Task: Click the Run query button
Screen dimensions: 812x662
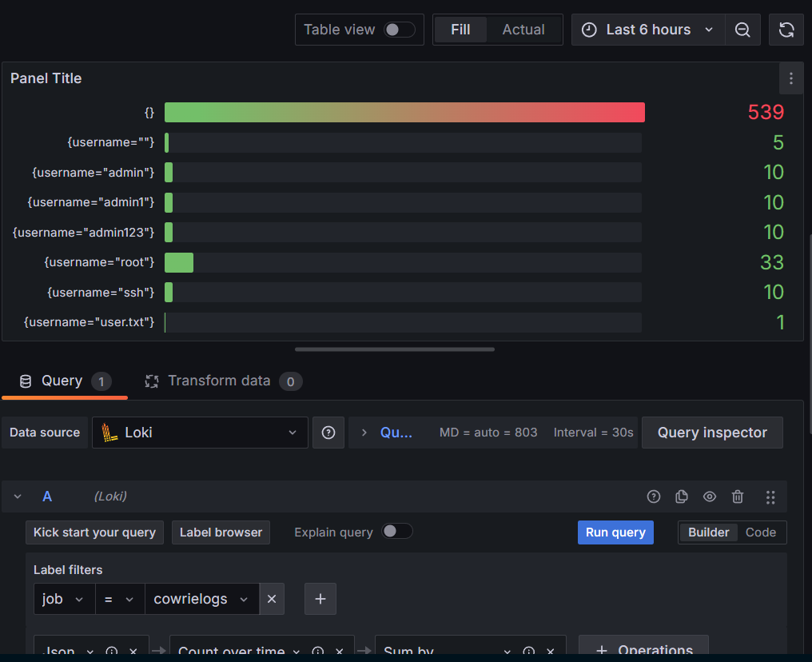Action: tap(615, 532)
